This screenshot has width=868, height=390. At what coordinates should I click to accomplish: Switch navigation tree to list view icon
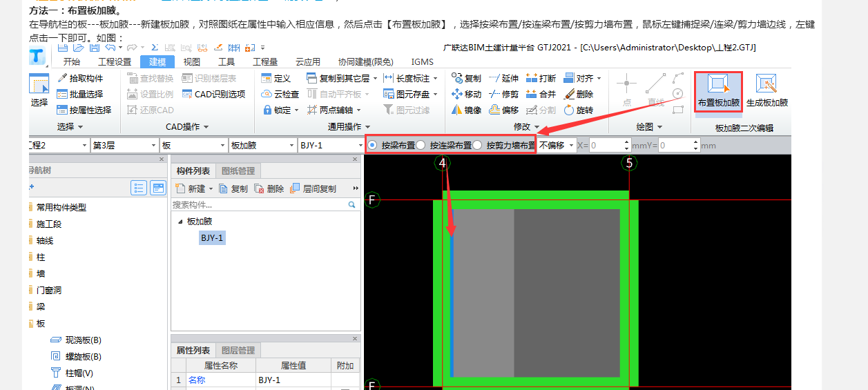click(x=139, y=188)
